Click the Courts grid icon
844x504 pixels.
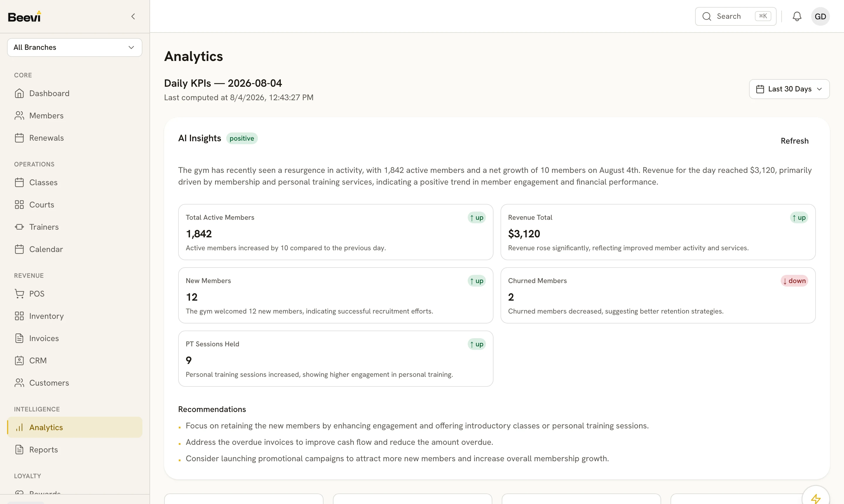tap(19, 205)
